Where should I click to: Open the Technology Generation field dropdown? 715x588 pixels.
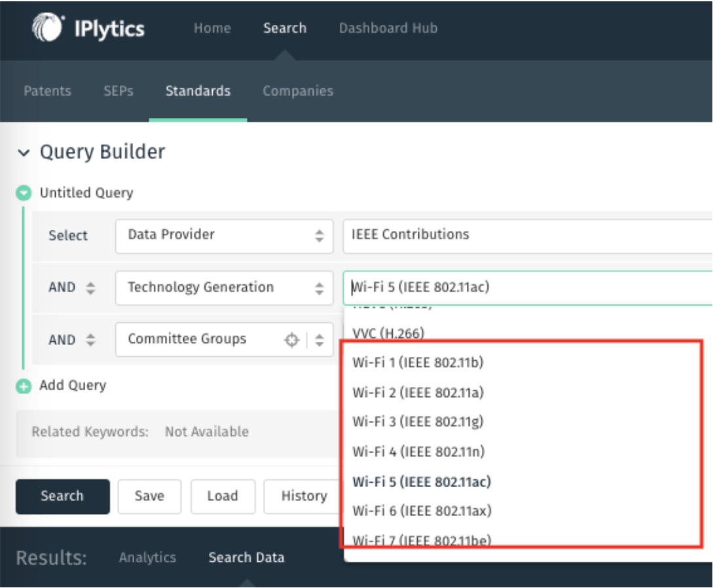point(224,288)
